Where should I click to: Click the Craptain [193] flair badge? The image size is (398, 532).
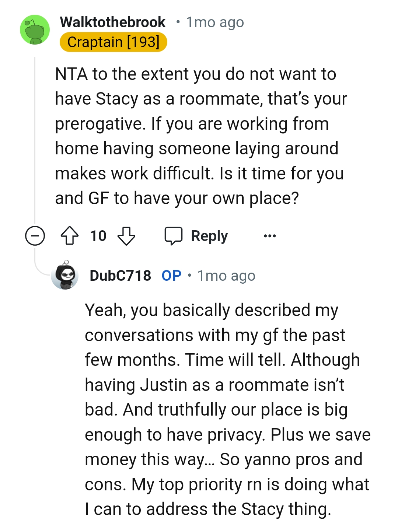coord(113,42)
